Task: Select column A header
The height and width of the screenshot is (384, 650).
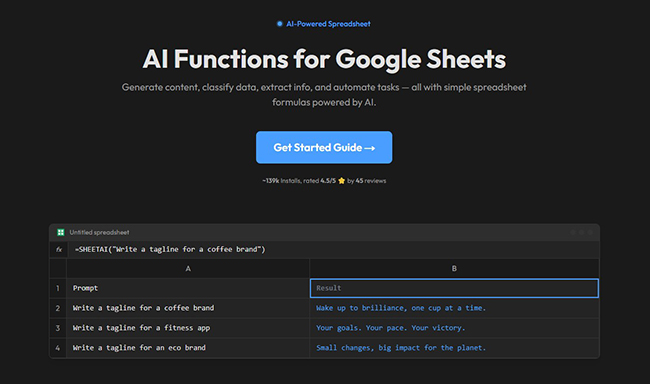Action: [188, 268]
